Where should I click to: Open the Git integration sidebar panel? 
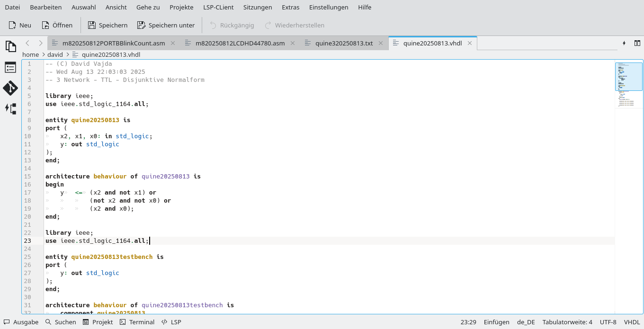coord(10,88)
